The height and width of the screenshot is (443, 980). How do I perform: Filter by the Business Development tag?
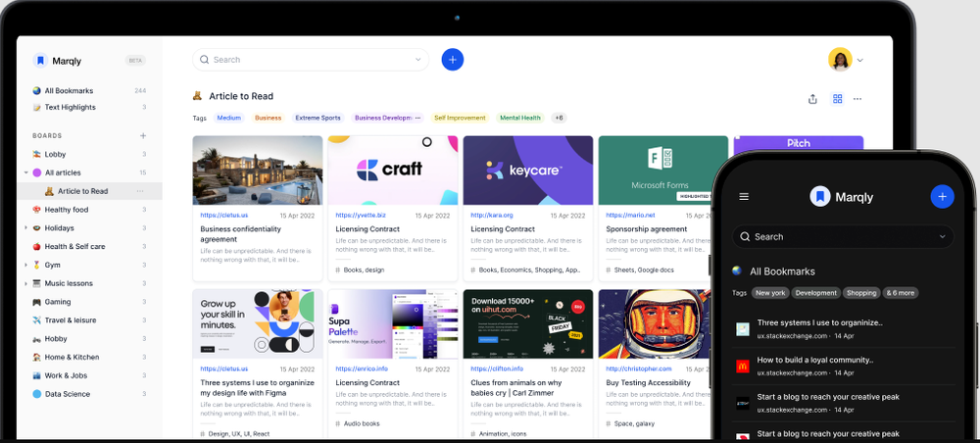click(x=387, y=118)
